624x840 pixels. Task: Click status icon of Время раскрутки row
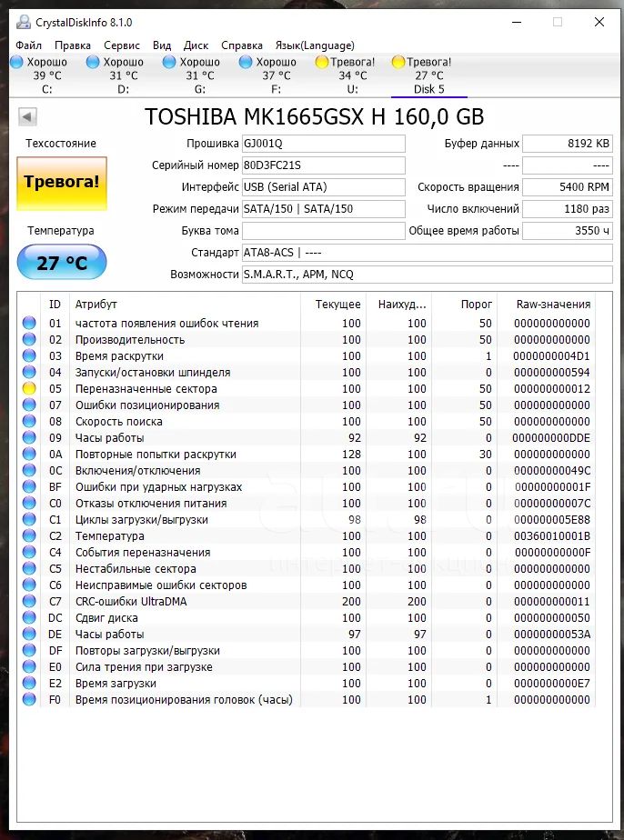(29, 355)
